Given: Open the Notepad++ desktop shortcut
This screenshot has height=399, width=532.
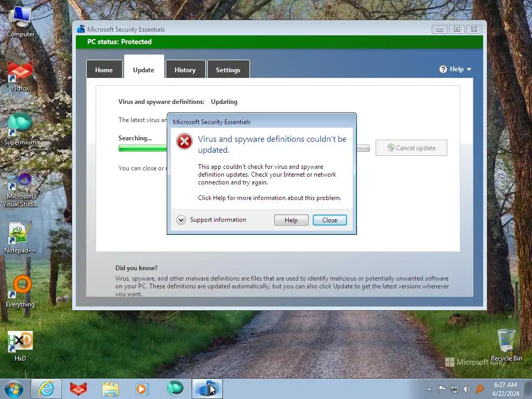Looking at the screenshot, I should (20, 237).
